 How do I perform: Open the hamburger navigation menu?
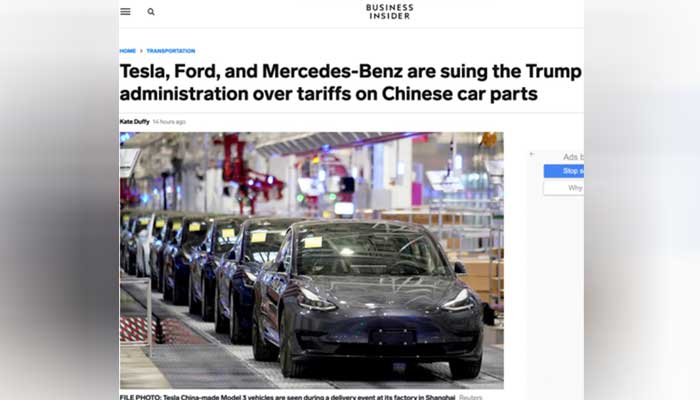click(125, 12)
